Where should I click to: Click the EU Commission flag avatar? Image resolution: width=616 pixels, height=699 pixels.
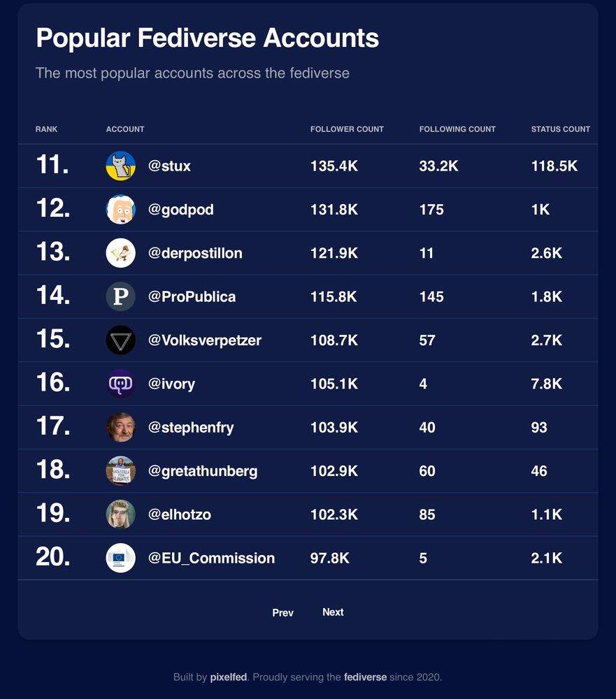[120, 558]
